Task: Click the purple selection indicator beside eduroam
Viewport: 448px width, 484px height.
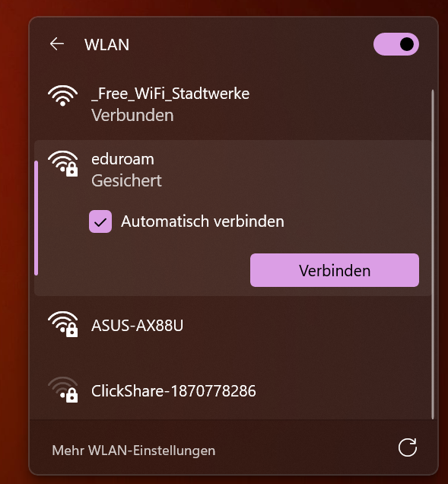Action: tap(37, 218)
